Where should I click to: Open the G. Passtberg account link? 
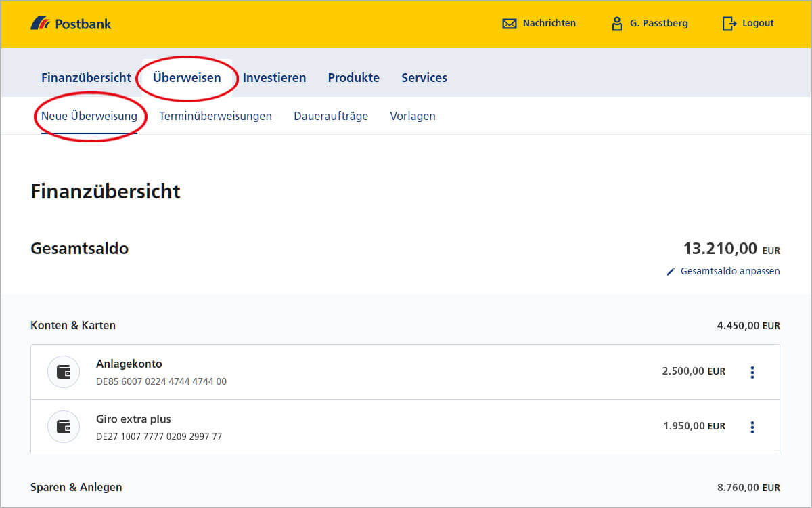coord(659,23)
